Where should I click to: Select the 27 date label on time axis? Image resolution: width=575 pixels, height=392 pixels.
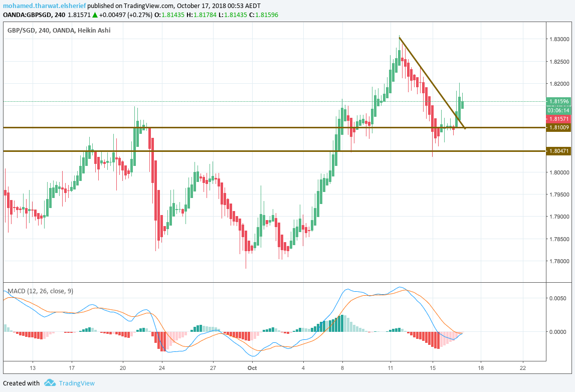pyautogui.click(x=213, y=368)
